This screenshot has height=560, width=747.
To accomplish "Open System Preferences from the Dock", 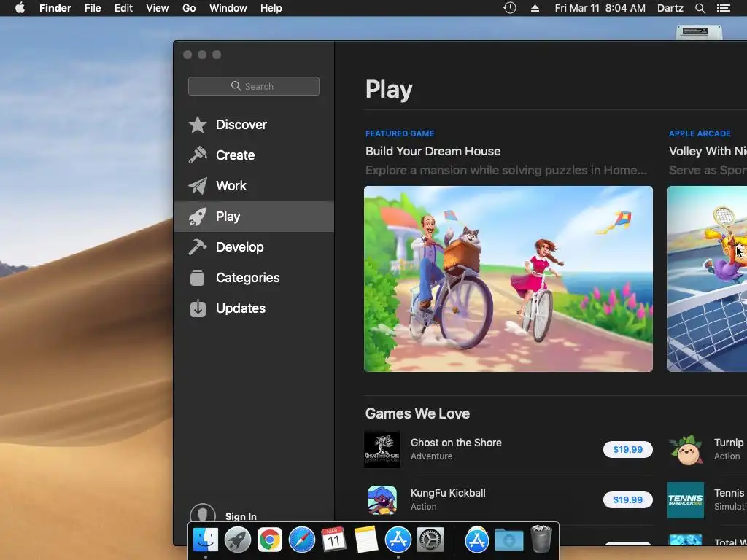I will [x=430, y=540].
